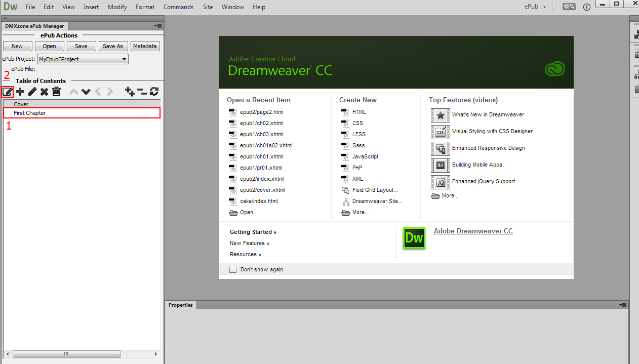Open the ePub Project dropdown

tap(83, 59)
